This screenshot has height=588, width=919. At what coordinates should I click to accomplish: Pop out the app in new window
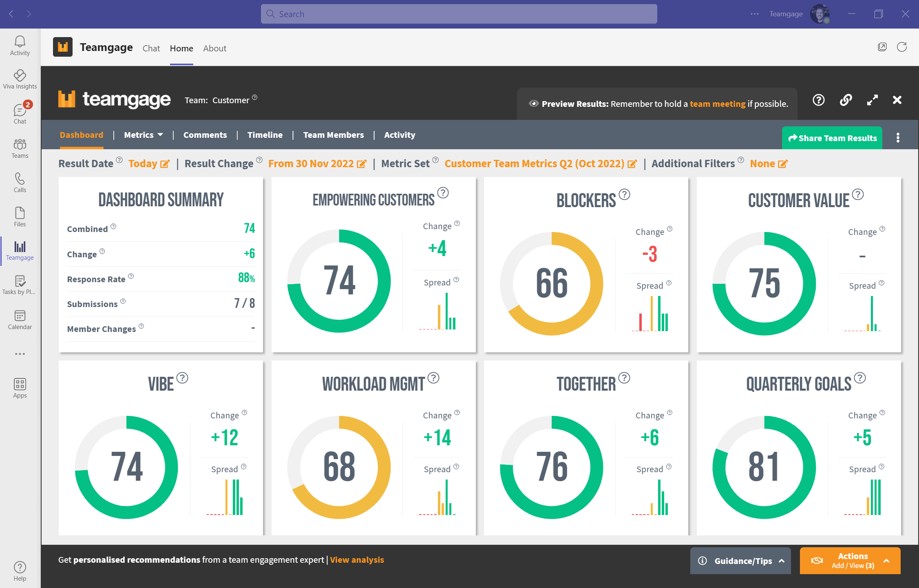pyautogui.click(x=882, y=47)
